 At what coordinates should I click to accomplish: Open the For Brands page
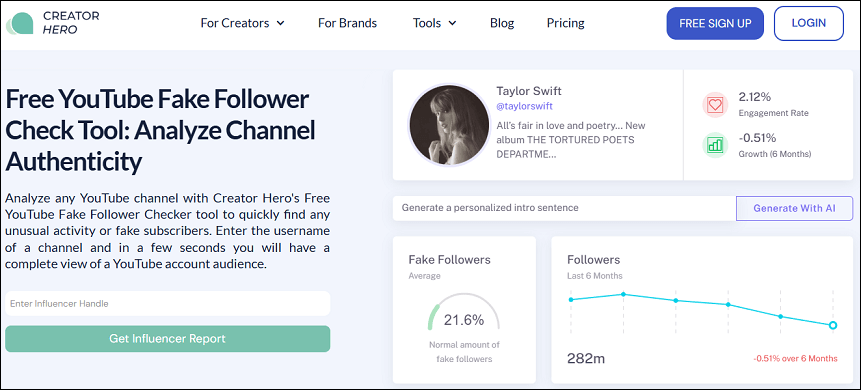348,23
